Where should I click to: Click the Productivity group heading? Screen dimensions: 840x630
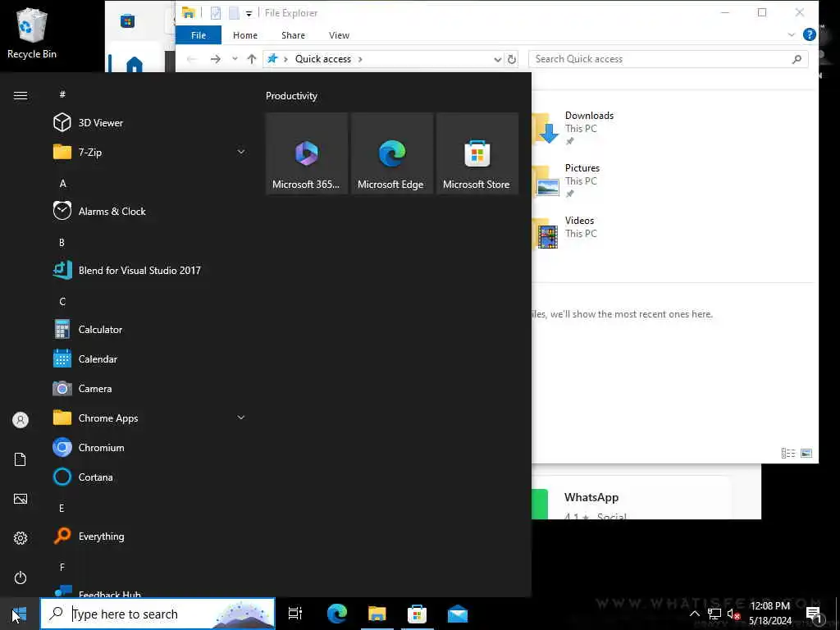(291, 96)
